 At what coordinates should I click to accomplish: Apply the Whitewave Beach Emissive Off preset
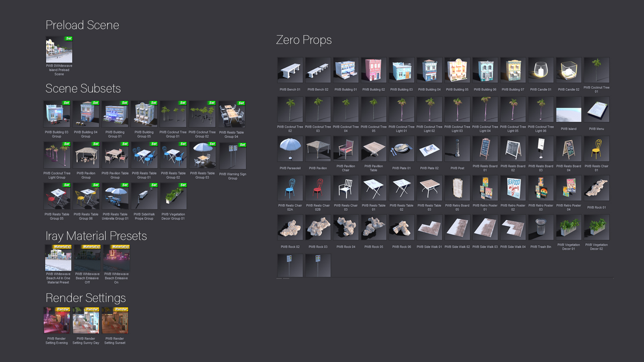[x=87, y=258]
